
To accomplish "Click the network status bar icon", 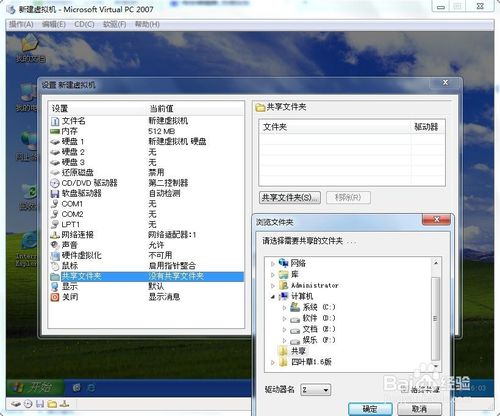I will click(64, 404).
